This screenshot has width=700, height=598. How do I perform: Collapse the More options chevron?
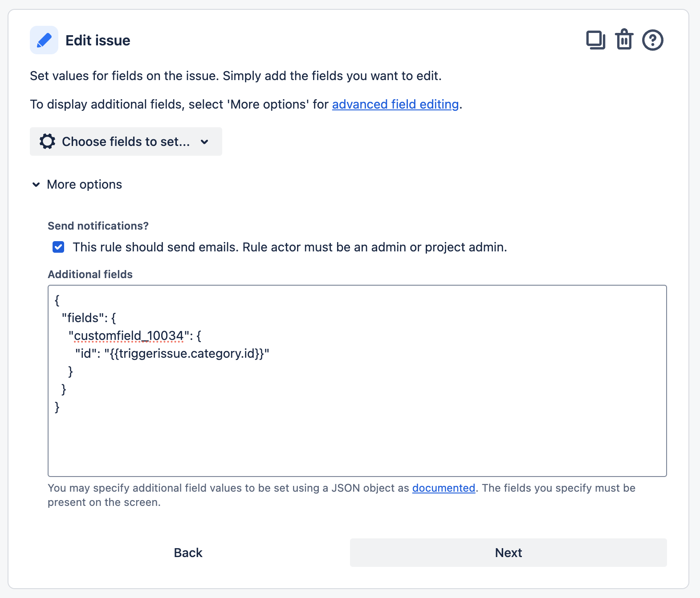coord(36,184)
